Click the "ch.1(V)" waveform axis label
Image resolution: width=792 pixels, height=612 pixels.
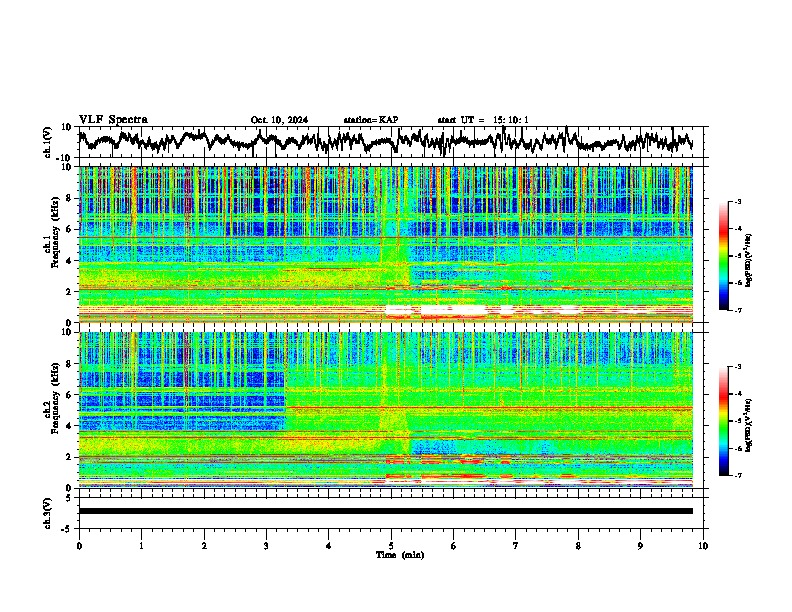48,142
